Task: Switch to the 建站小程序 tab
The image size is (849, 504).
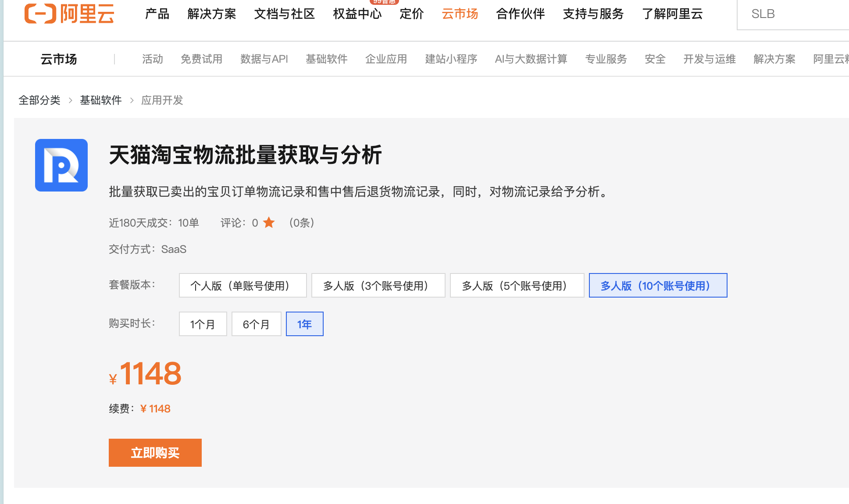Action: click(x=451, y=59)
